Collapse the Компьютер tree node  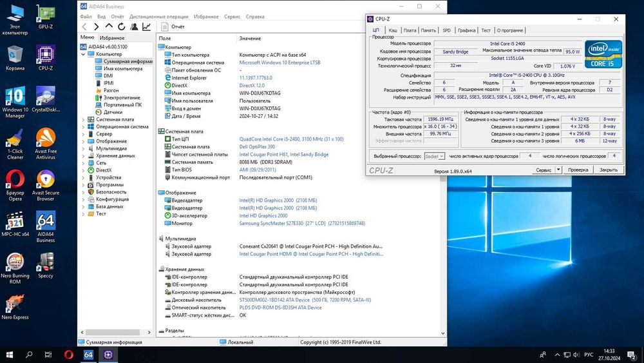(x=83, y=54)
